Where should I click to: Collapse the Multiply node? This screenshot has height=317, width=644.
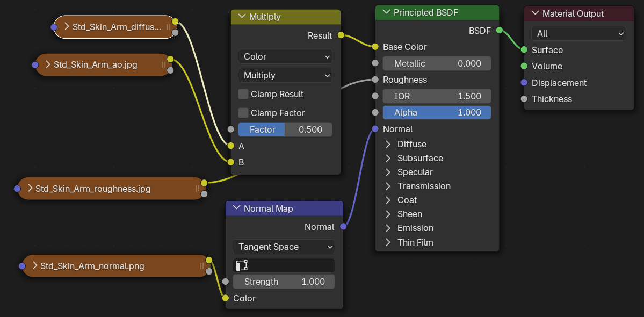(242, 17)
